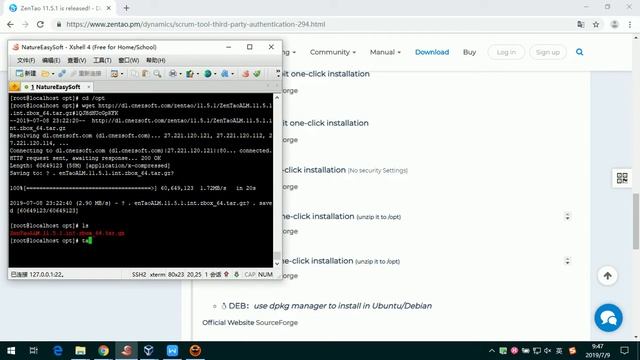Click the red filename ZenTaoALM tar.gz in terminal
The height and width of the screenshot is (360, 640).
point(67,233)
